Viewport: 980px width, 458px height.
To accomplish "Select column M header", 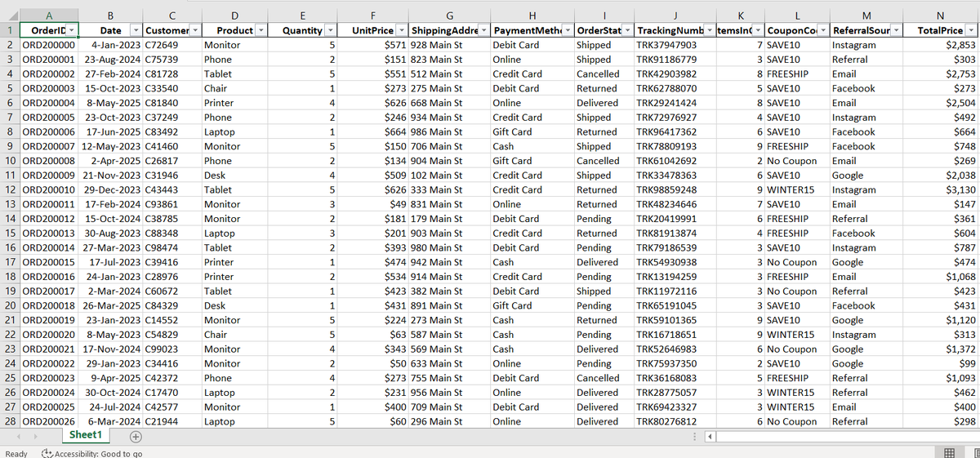I will [x=866, y=15].
